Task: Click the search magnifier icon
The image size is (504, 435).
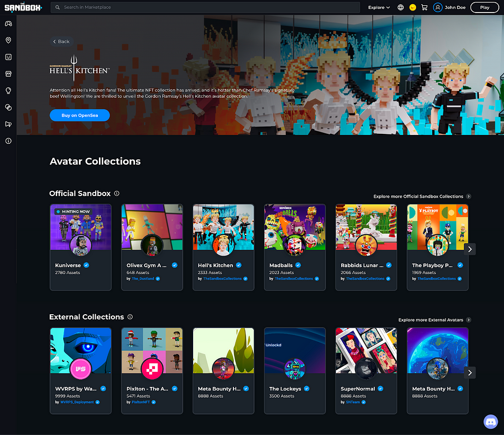Action: click(x=58, y=7)
